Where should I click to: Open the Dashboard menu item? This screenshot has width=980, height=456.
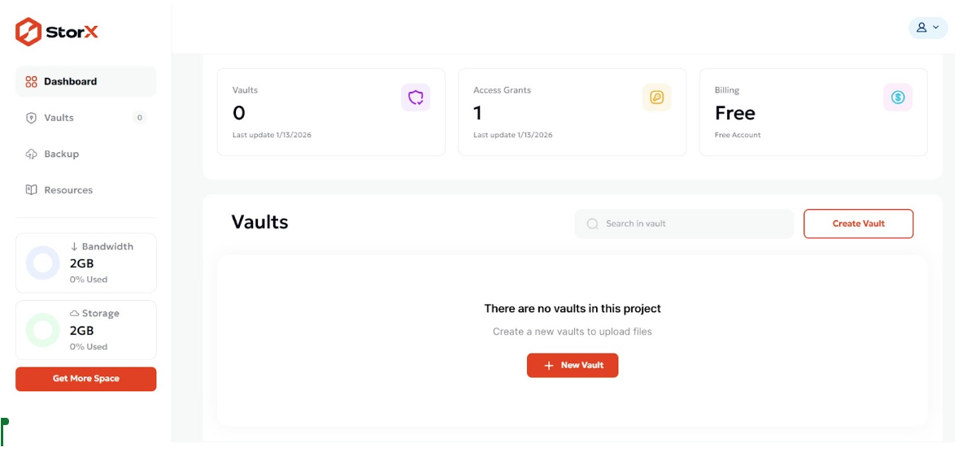coord(71,82)
